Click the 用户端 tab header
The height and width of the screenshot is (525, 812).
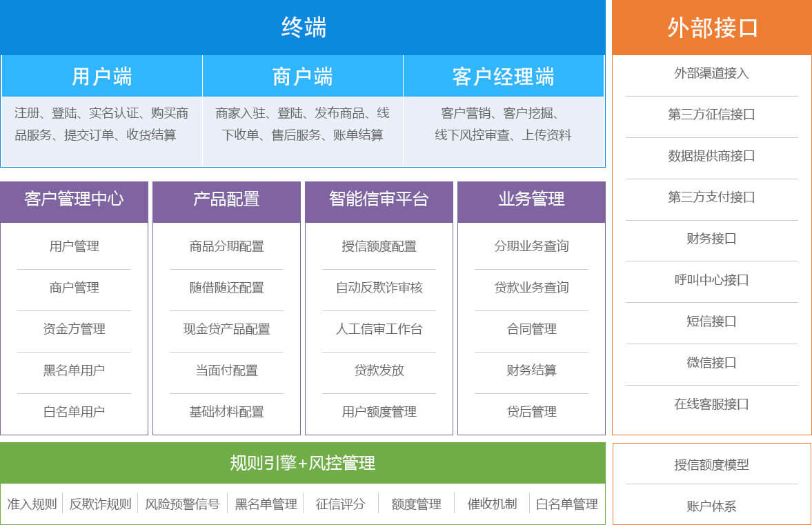tap(101, 76)
